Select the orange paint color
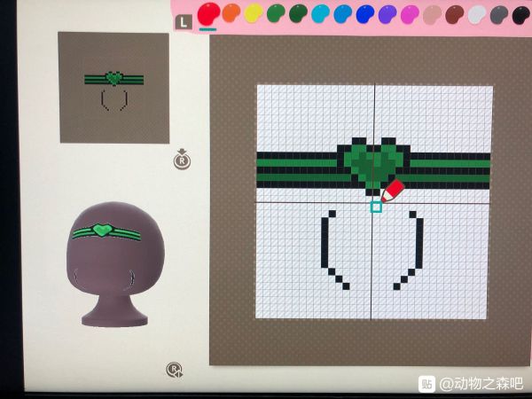This screenshot has height=399, width=532. pyautogui.click(x=231, y=14)
